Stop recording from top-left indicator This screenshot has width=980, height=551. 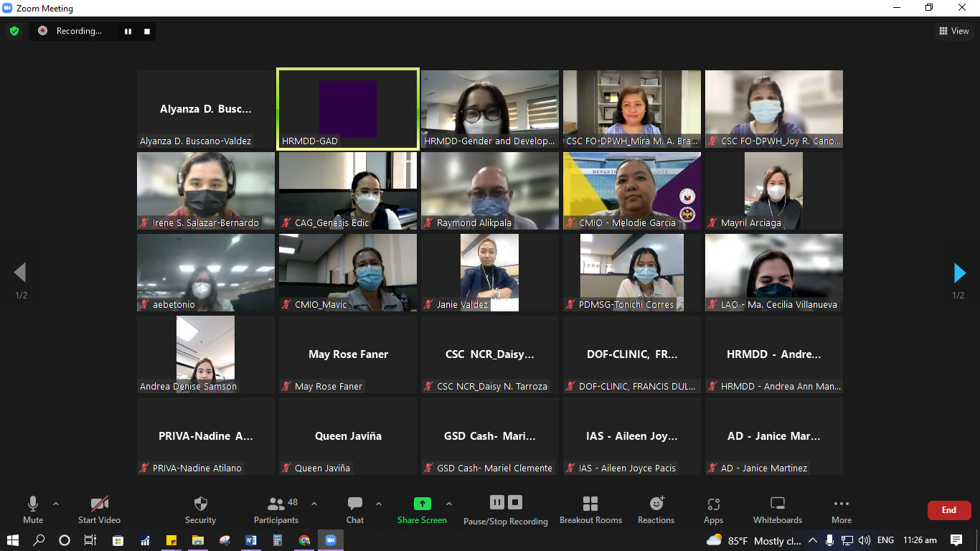click(147, 31)
